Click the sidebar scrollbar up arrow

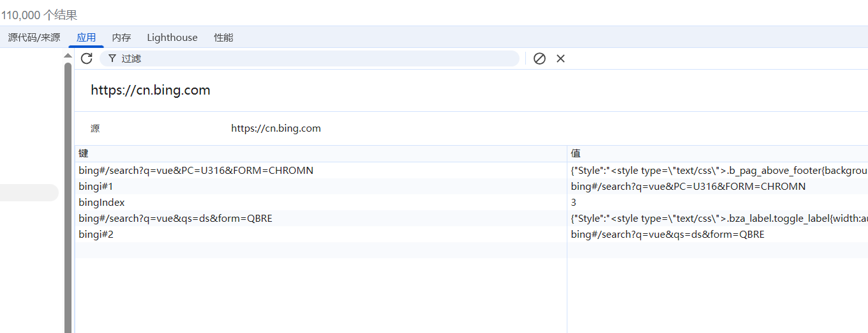[x=68, y=56]
